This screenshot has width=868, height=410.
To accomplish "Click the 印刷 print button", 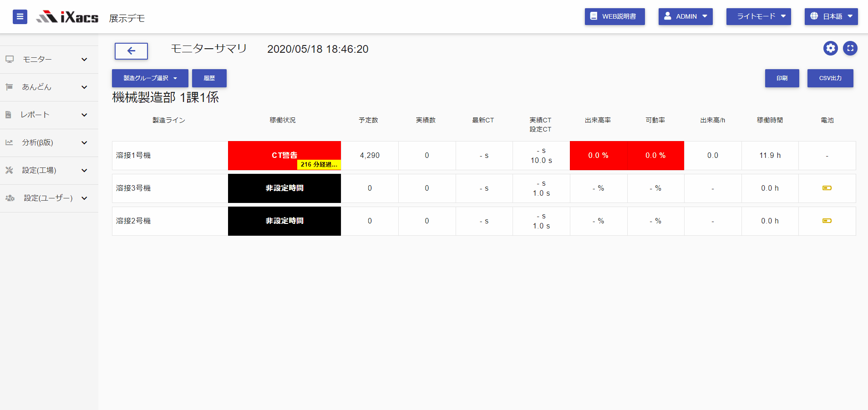I will point(782,78).
